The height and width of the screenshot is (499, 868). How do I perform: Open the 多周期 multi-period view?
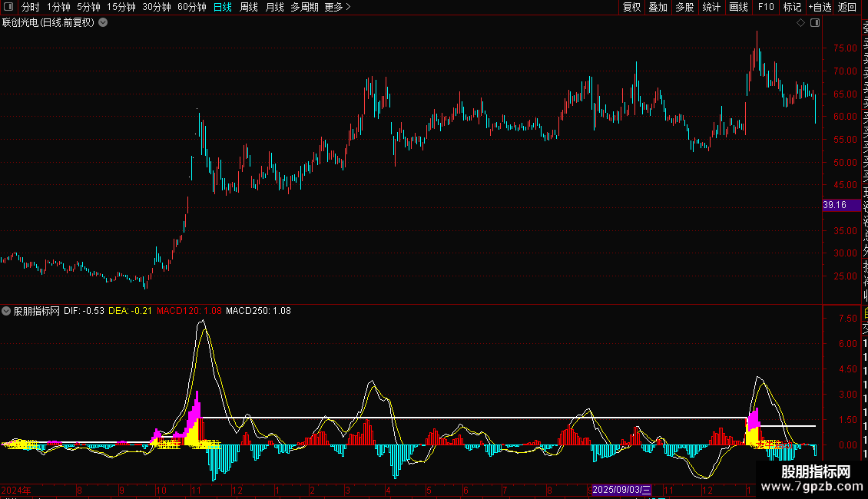coord(304,7)
